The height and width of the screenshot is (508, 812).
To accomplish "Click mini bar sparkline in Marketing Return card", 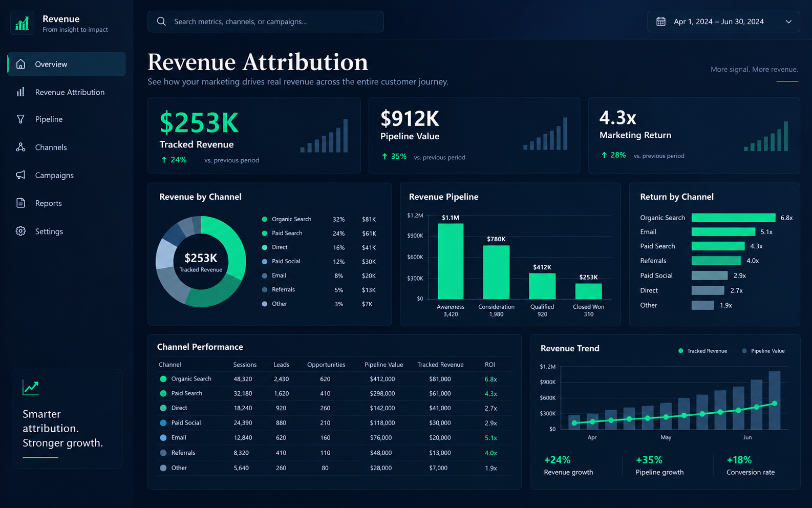I will [x=766, y=136].
